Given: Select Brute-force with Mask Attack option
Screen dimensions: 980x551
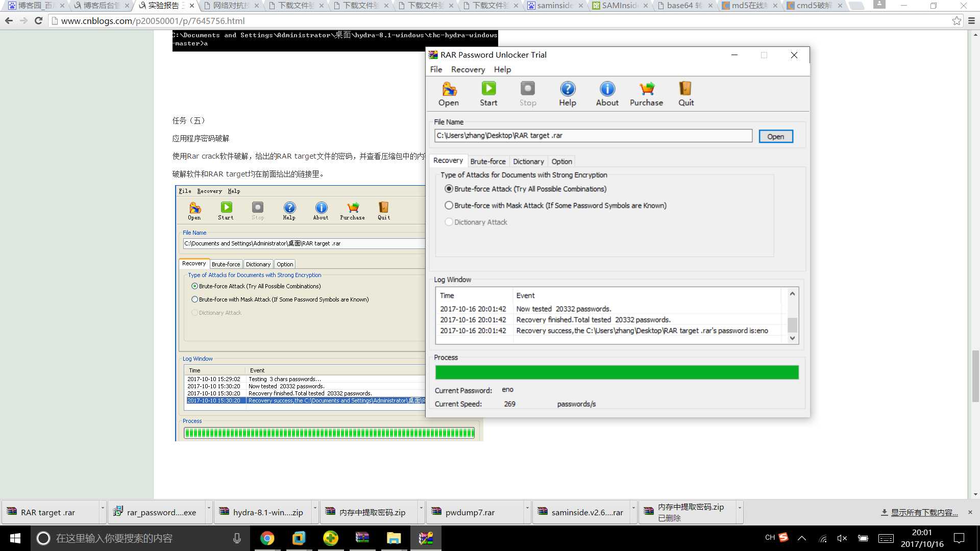Looking at the screenshot, I should coord(449,206).
